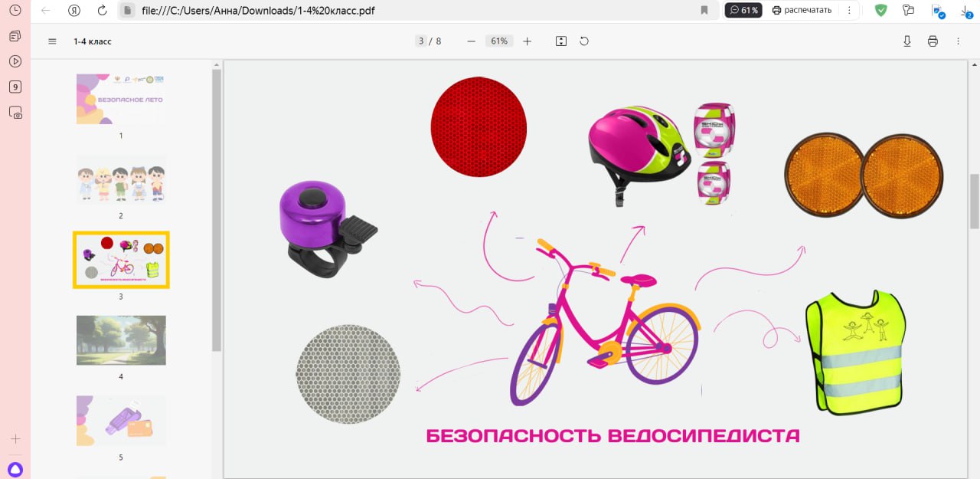Zoom in PDF with plus button
Viewport: 980px width, 479px height.
[527, 41]
